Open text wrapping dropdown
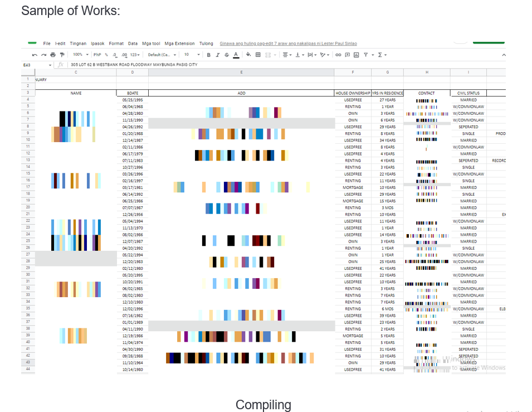Viewport: 532px width, 412px height. click(312, 55)
